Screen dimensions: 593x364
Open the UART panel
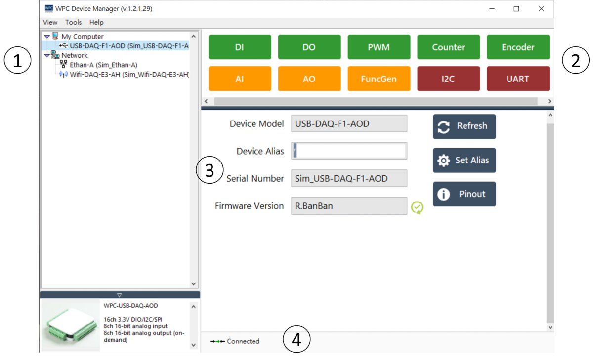click(518, 79)
